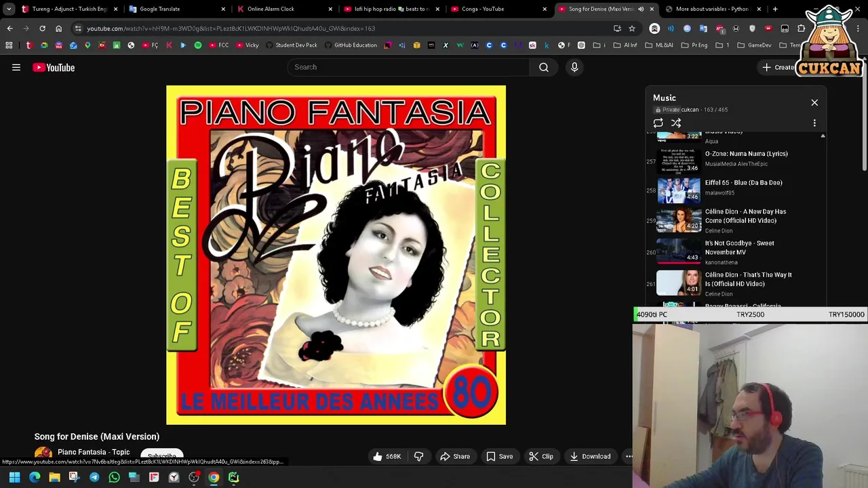Expand the ML&AI bookmarks folder
Viewport: 868px width, 488px height.
658,45
